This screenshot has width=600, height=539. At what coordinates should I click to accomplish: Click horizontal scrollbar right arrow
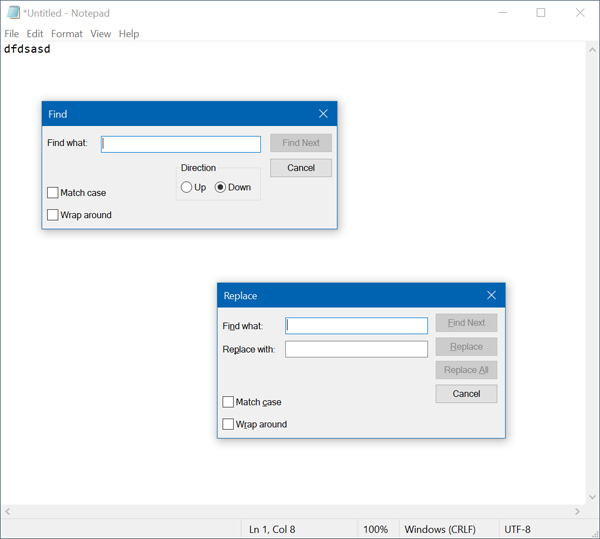(577, 511)
